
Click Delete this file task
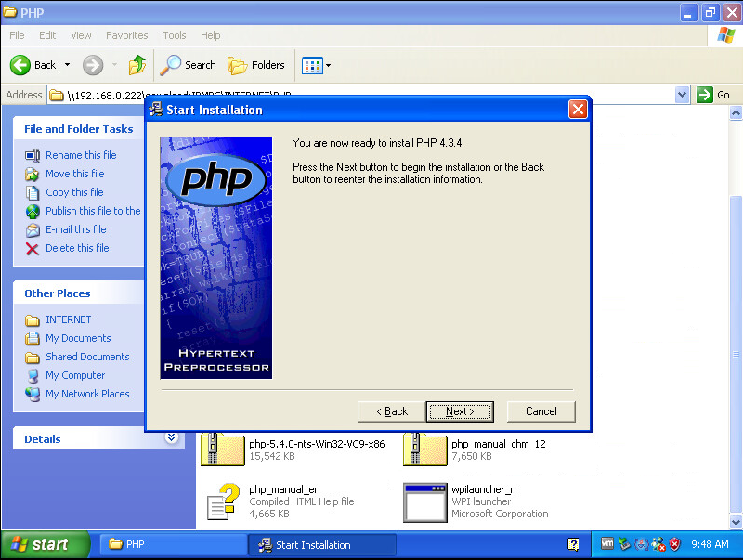click(77, 248)
